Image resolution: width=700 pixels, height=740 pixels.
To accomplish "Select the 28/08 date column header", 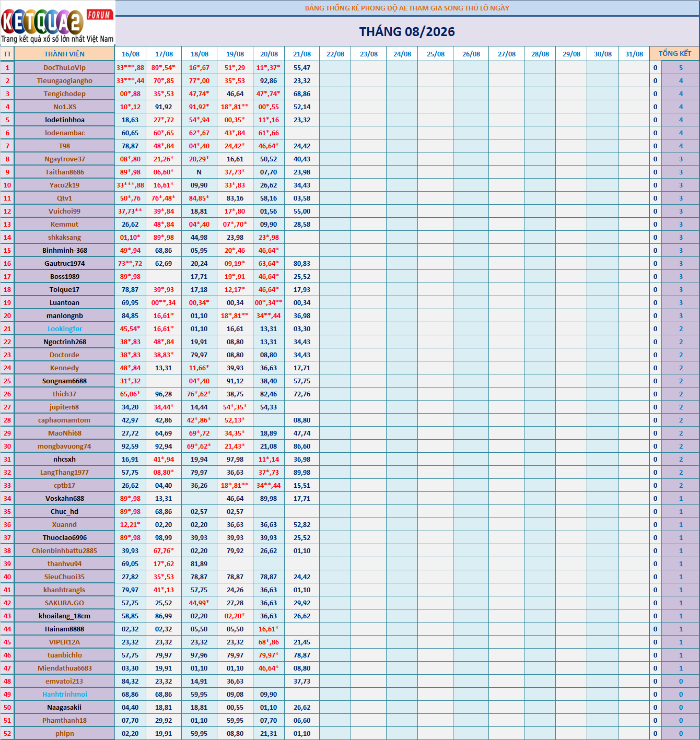I will click(540, 54).
